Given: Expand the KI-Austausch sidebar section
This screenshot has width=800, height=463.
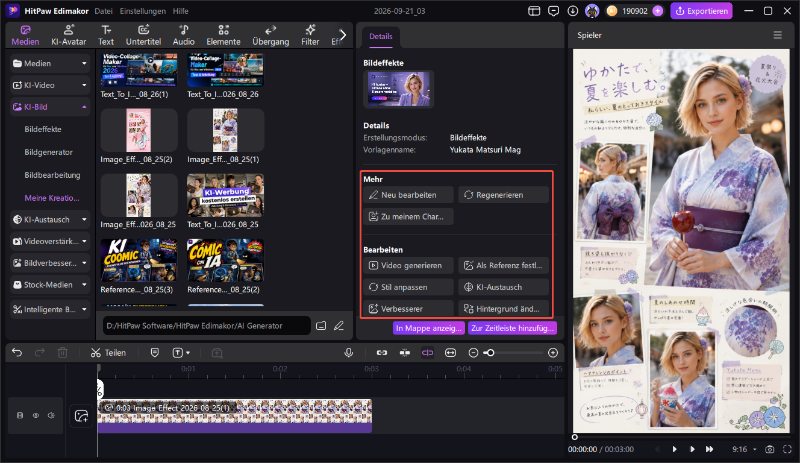Looking at the screenshot, I should coord(49,220).
